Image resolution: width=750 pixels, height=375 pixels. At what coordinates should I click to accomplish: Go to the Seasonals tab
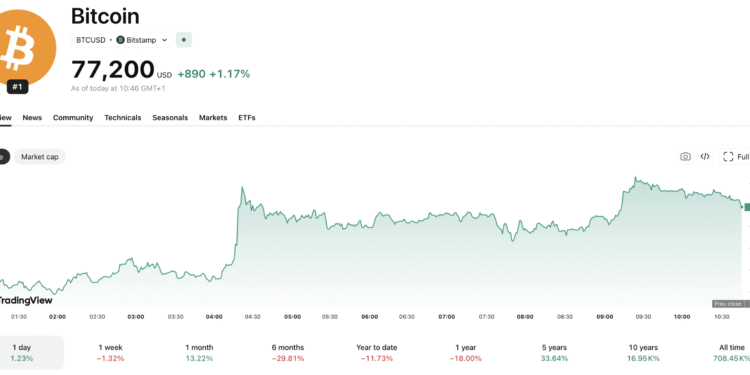pos(170,118)
